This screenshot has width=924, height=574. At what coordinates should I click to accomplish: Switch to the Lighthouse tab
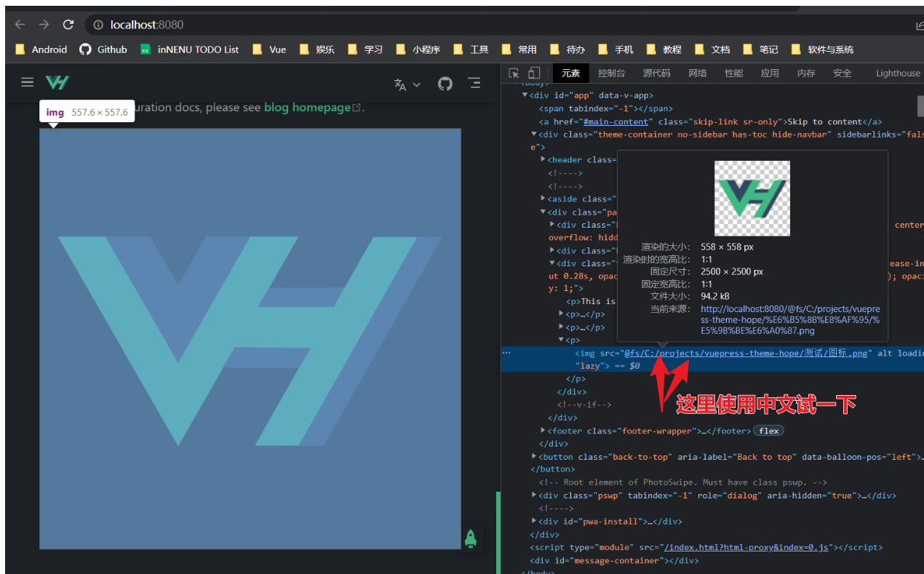898,73
